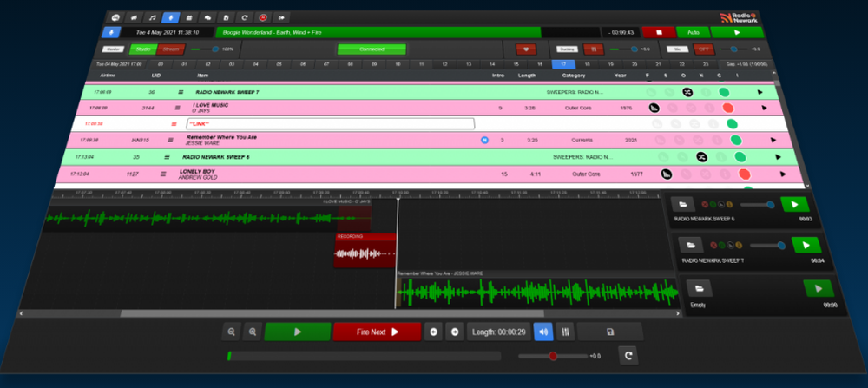Toggle shuffle icon on RADIO NEWARK SWEEP 7 row
The width and height of the screenshot is (868, 388).
[x=687, y=92]
